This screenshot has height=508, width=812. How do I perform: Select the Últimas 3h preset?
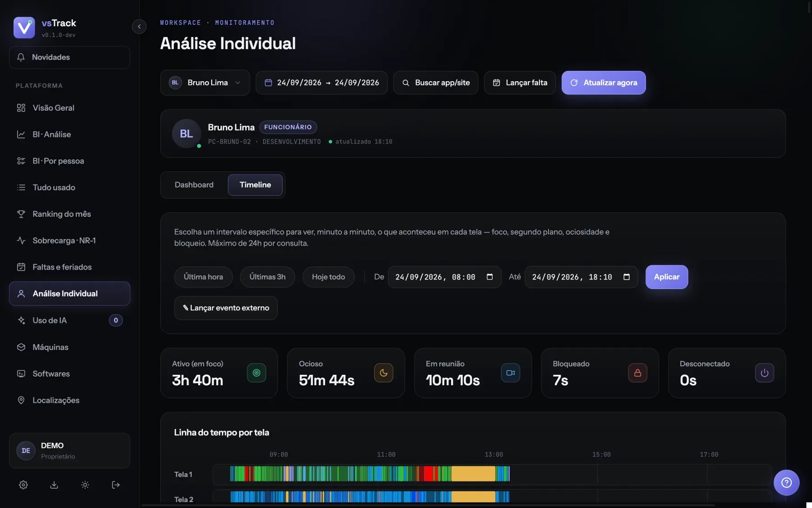[268, 277]
